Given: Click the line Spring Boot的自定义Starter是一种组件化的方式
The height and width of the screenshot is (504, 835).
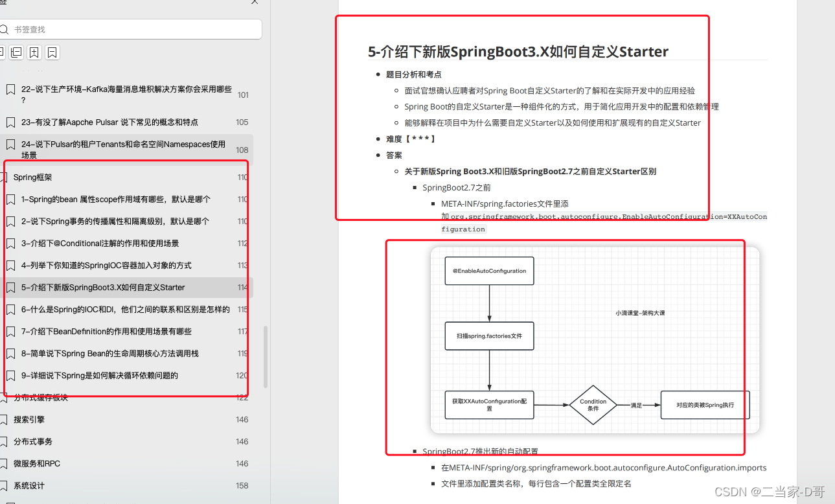Looking at the screenshot, I should tap(562, 106).
